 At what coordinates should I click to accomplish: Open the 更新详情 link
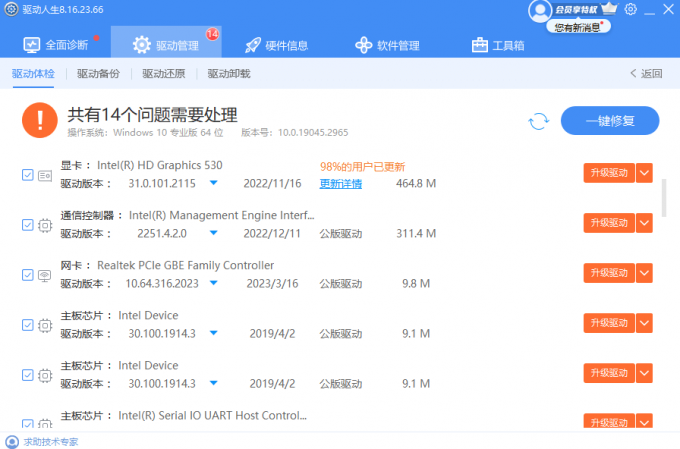[x=341, y=184]
